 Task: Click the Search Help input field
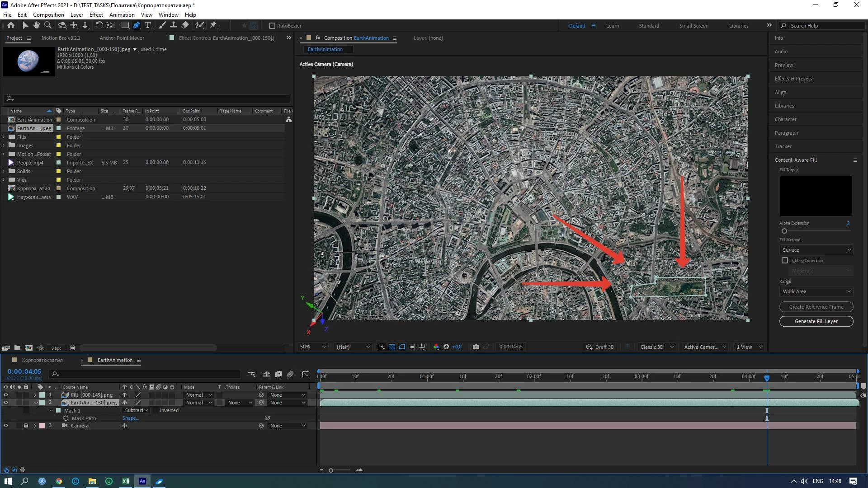coord(825,26)
